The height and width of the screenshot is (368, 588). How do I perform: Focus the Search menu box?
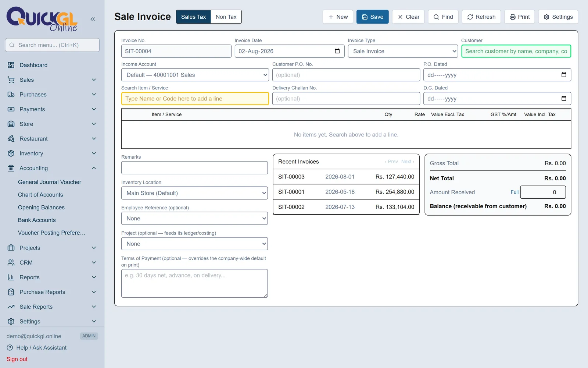click(x=52, y=45)
